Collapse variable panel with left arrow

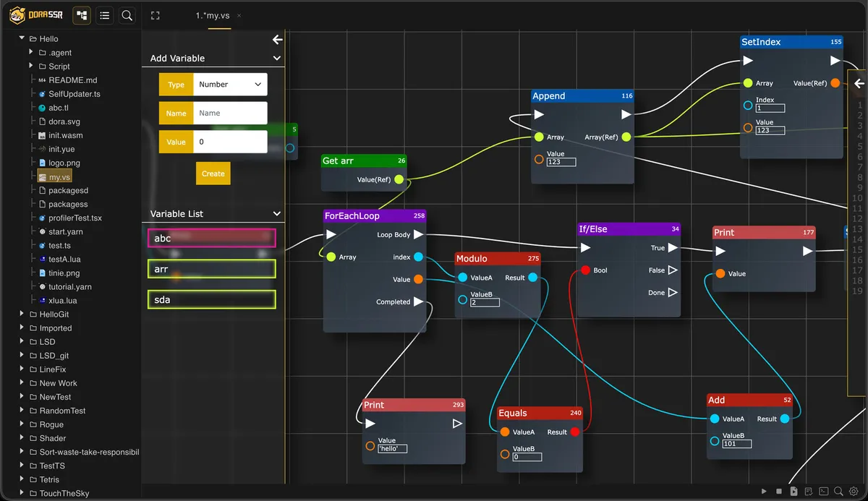pyautogui.click(x=277, y=40)
